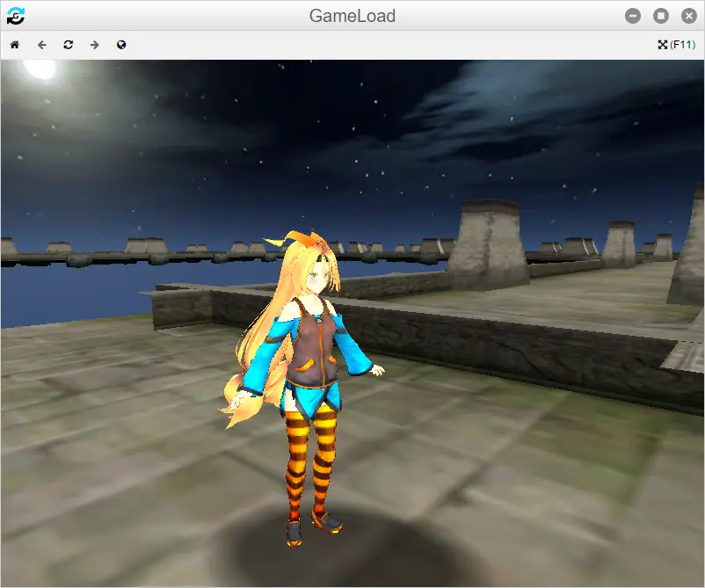Minimize the GameLoad window
This screenshot has height=588, width=705.
633,16
